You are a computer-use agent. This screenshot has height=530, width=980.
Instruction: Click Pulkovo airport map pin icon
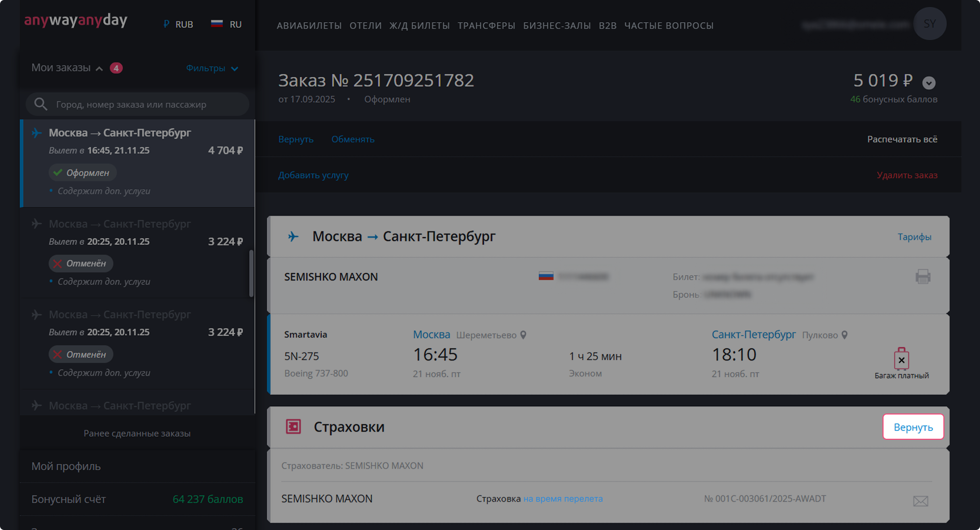pos(844,335)
